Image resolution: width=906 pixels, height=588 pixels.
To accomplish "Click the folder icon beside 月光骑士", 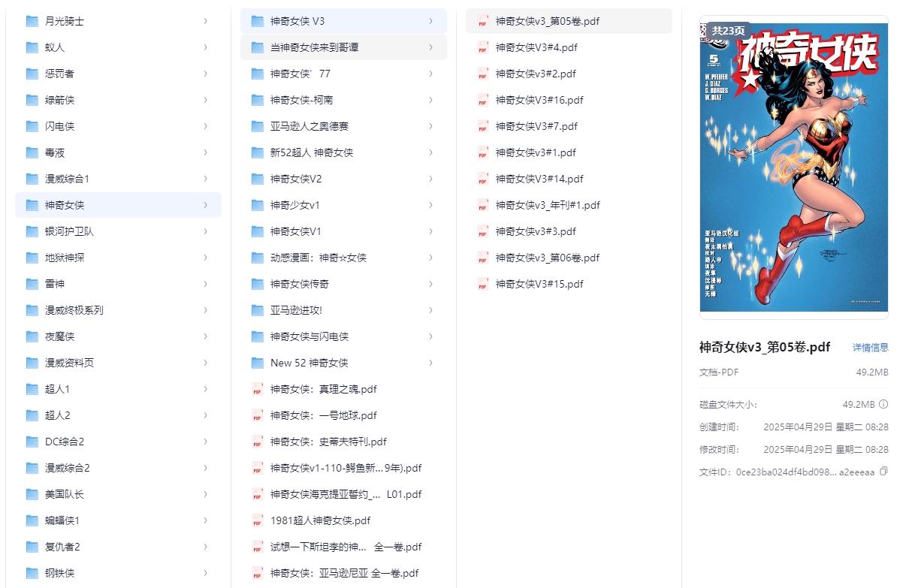I will 32,21.
